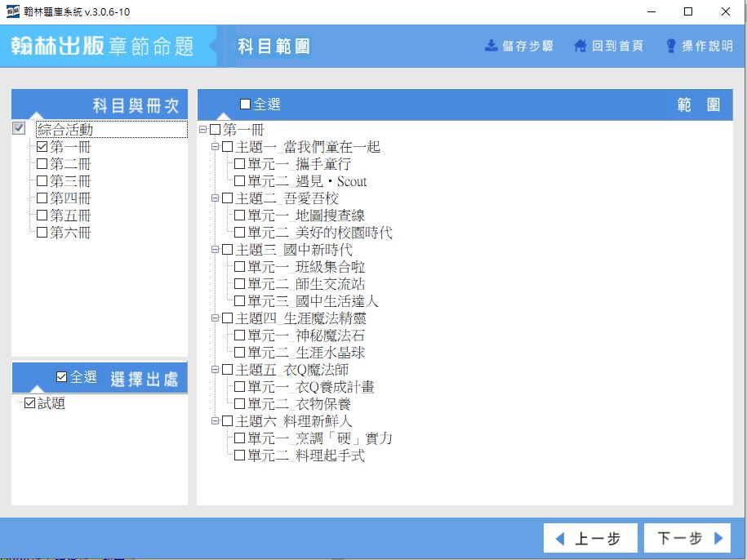Check 單元一_班級集合啦 checkbox

coord(240,267)
